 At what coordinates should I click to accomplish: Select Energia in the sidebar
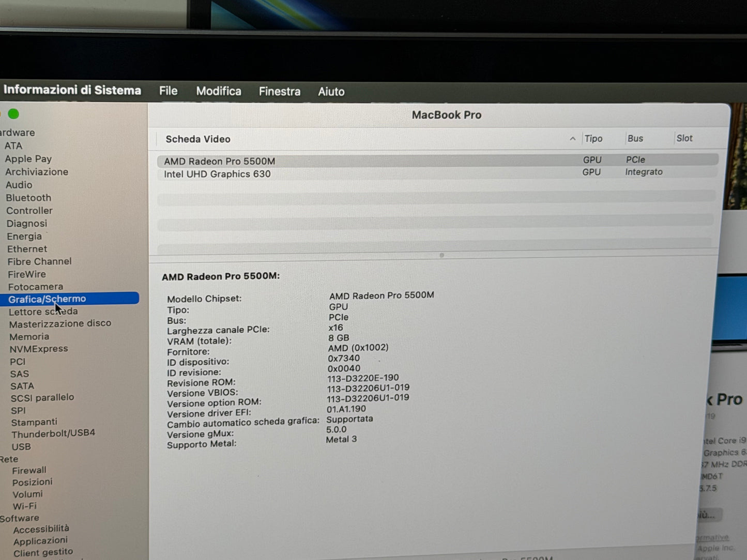pyautogui.click(x=24, y=237)
